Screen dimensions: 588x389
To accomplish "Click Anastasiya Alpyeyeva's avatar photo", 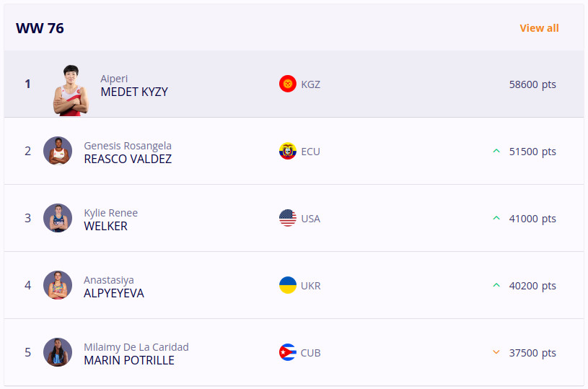I will tap(58, 285).
